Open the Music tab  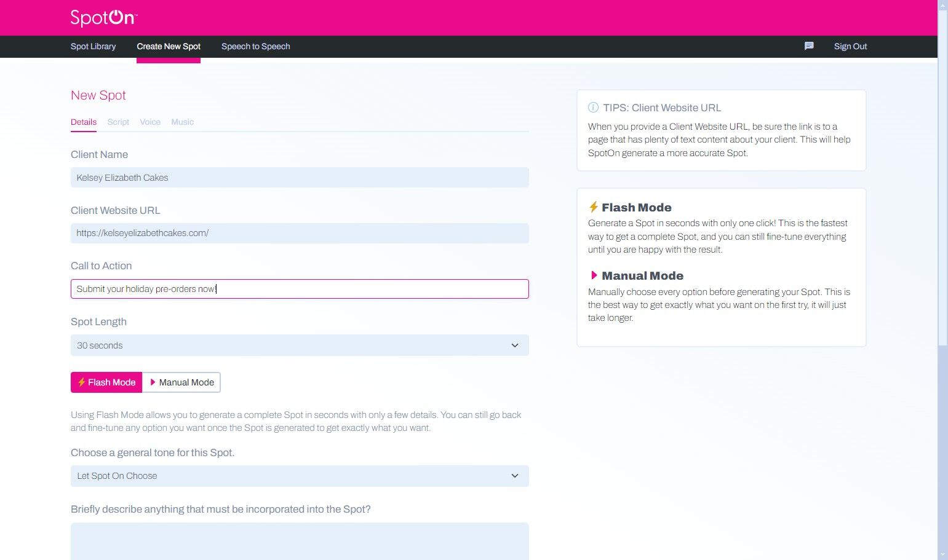tap(182, 122)
